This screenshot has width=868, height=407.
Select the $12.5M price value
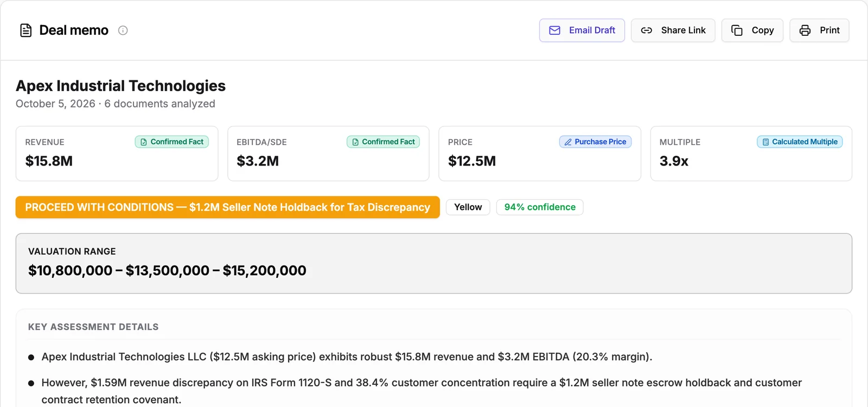(x=472, y=161)
